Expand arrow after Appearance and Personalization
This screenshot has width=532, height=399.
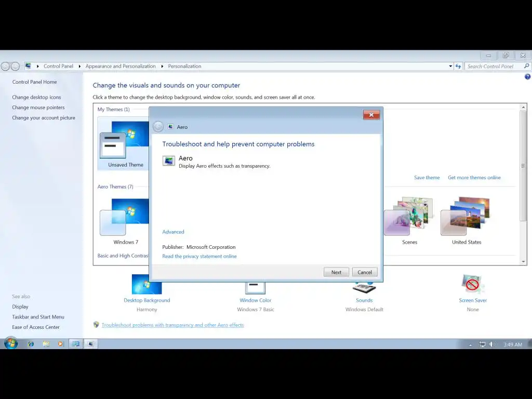point(162,66)
